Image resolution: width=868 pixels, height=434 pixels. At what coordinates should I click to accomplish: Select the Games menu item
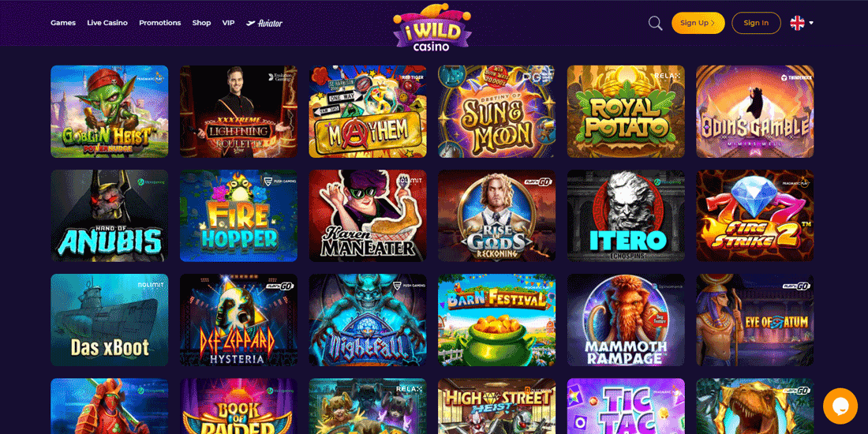(x=63, y=23)
